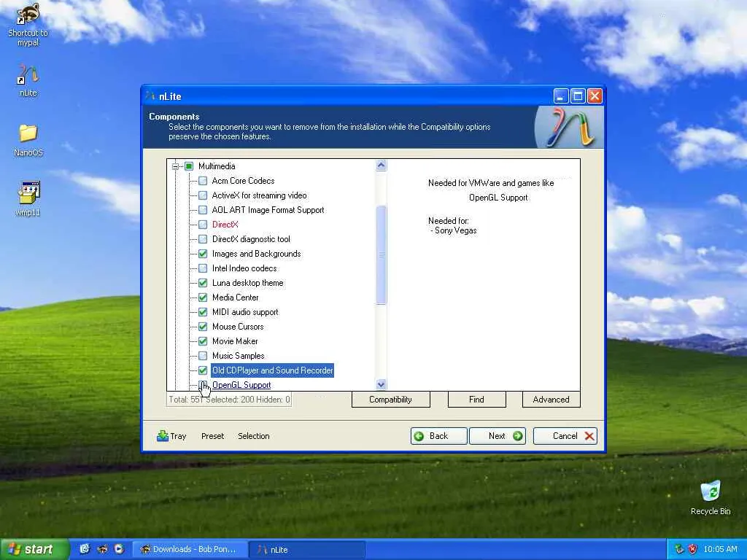Select the DirectX label in red
The height and width of the screenshot is (560, 747).
coord(225,225)
